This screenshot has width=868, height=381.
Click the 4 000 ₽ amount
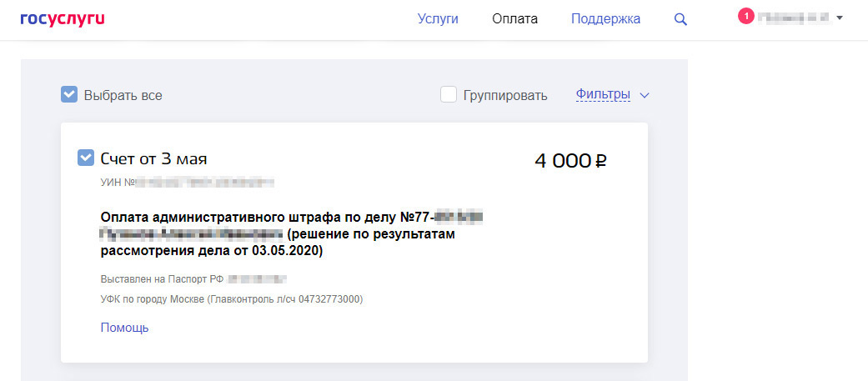(570, 161)
